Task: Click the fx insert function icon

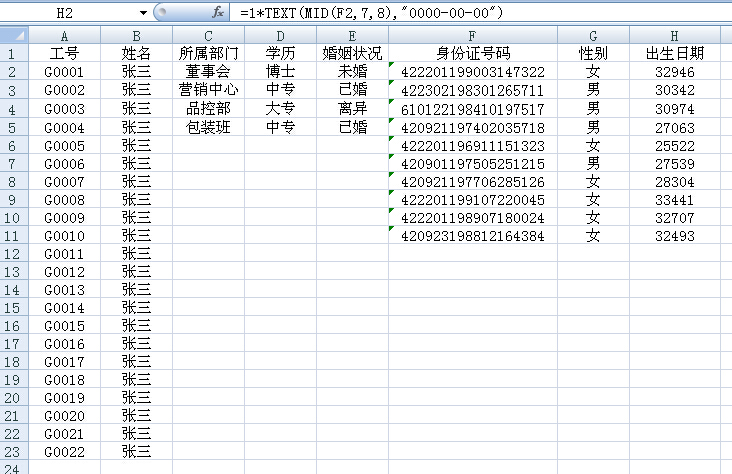Action: click(x=218, y=13)
